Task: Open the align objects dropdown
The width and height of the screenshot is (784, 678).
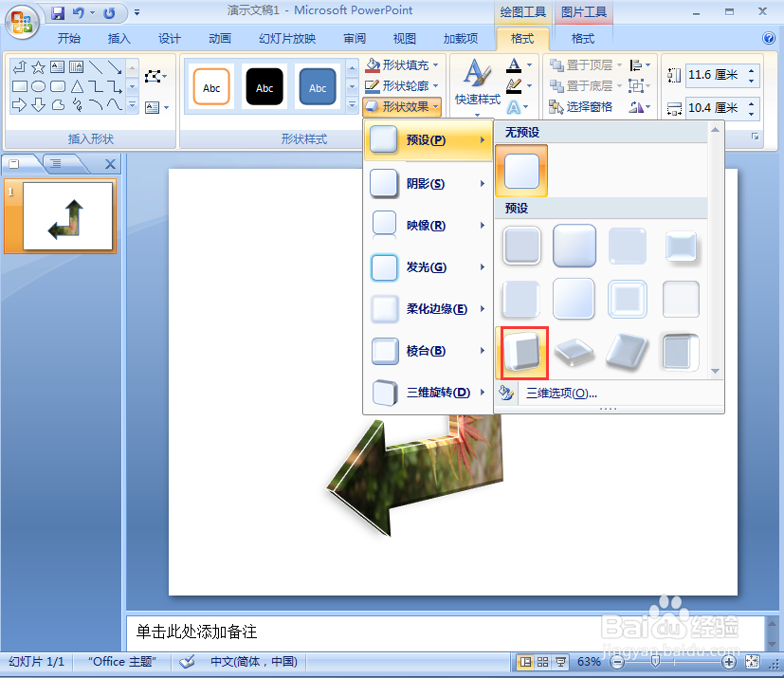Action: pos(640,65)
